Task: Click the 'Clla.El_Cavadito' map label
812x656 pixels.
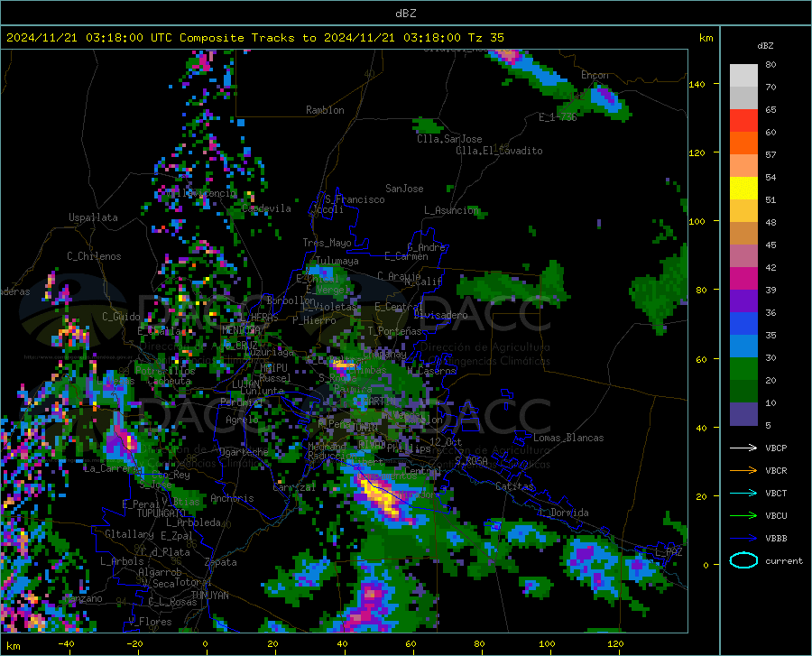Action: 499,151
